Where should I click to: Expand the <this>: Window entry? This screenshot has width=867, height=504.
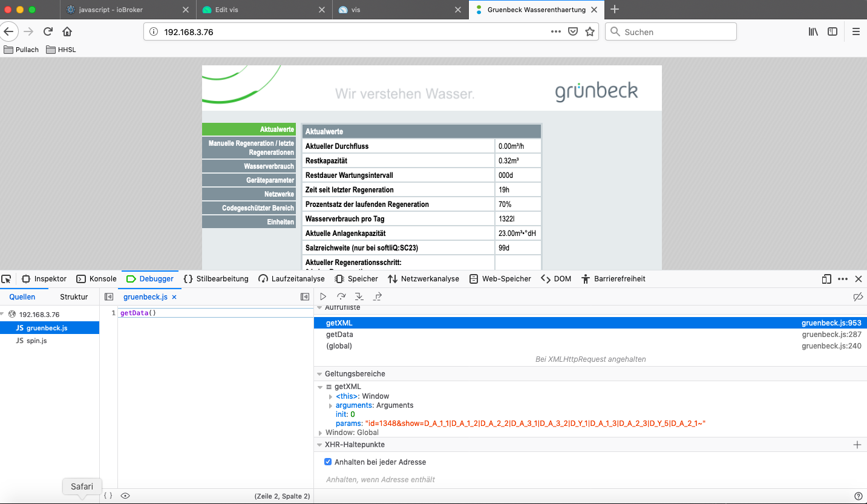[331, 396]
